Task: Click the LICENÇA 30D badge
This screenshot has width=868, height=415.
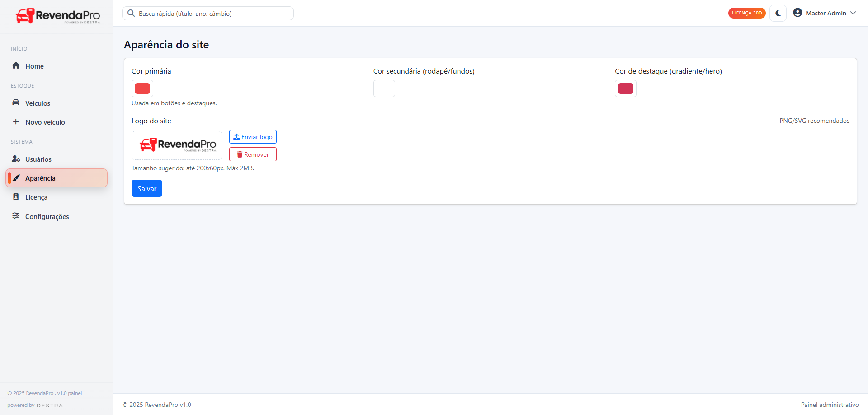Action: click(746, 13)
